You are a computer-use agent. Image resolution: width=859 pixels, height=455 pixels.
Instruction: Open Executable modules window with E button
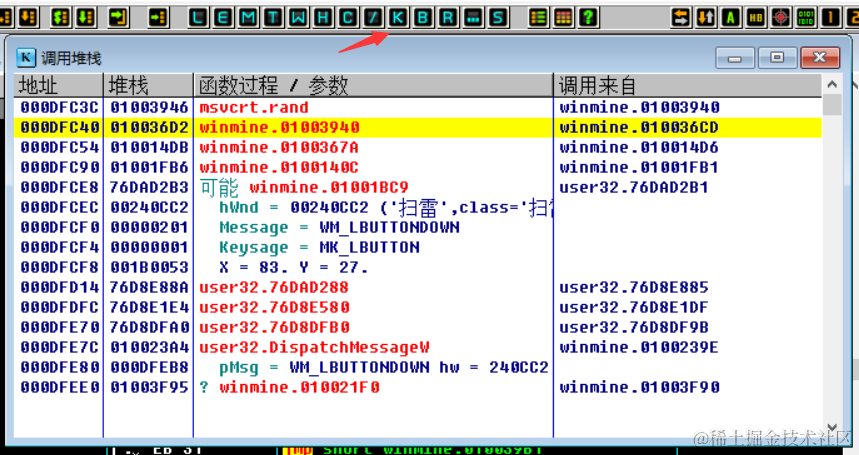click(223, 18)
